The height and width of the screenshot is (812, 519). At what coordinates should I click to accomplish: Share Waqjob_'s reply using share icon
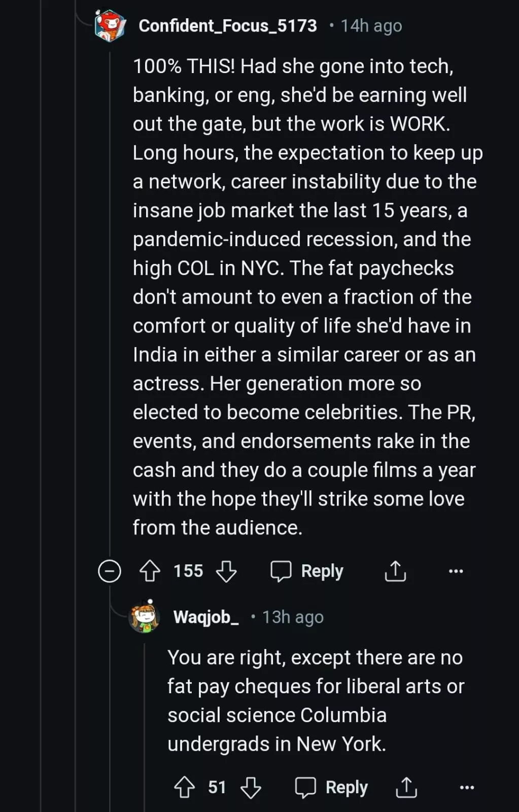406,787
